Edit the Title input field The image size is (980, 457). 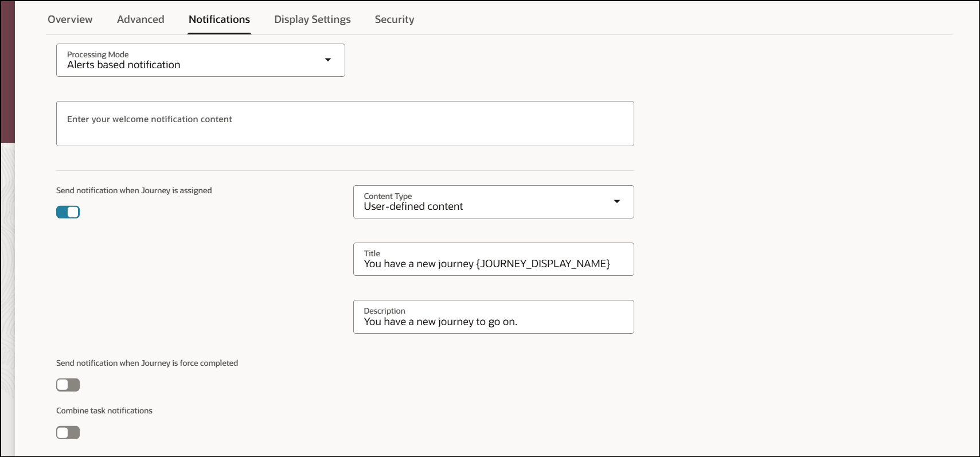[494, 259]
